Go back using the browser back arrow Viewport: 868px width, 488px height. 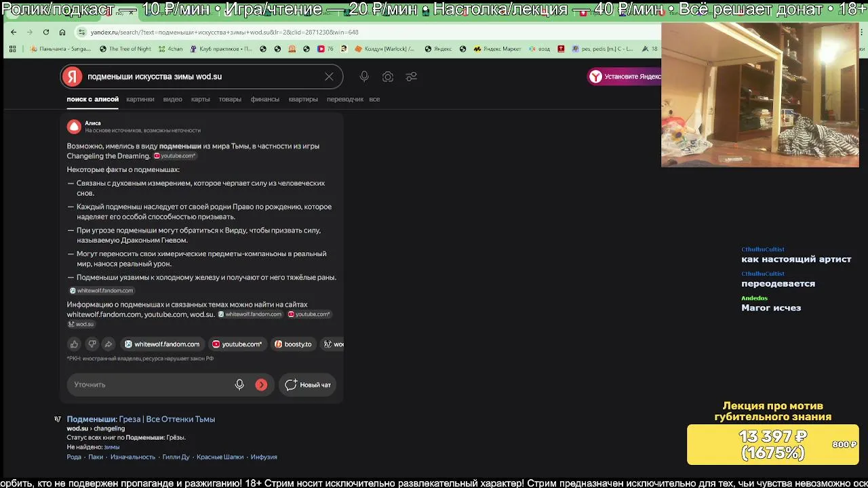coord(14,32)
